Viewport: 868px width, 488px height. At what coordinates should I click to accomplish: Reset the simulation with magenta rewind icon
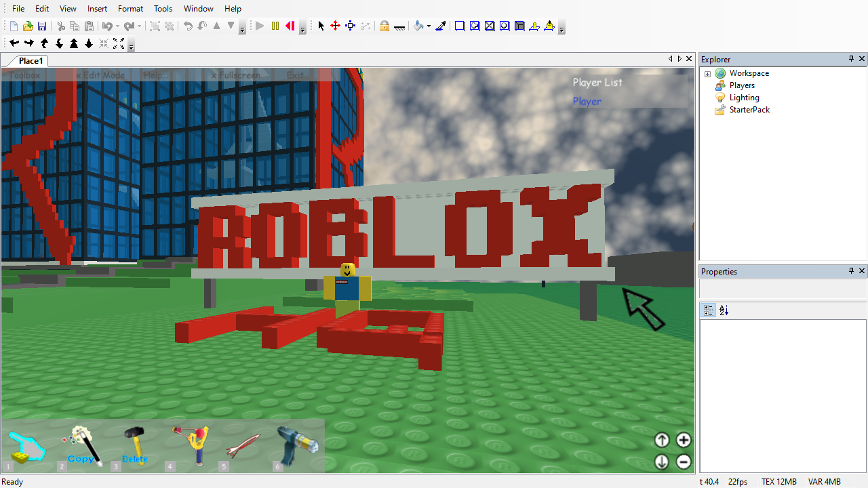click(x=290, y=26)
